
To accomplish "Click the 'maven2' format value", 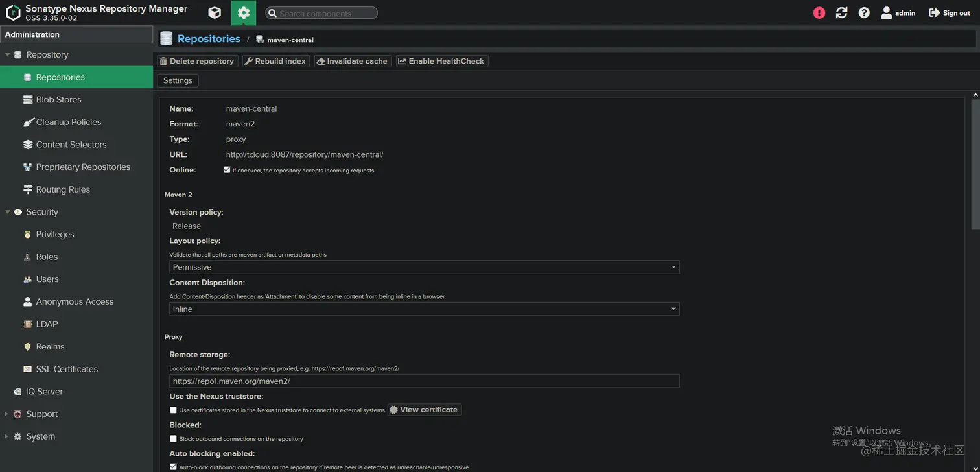I will click(x=240, y=124).
